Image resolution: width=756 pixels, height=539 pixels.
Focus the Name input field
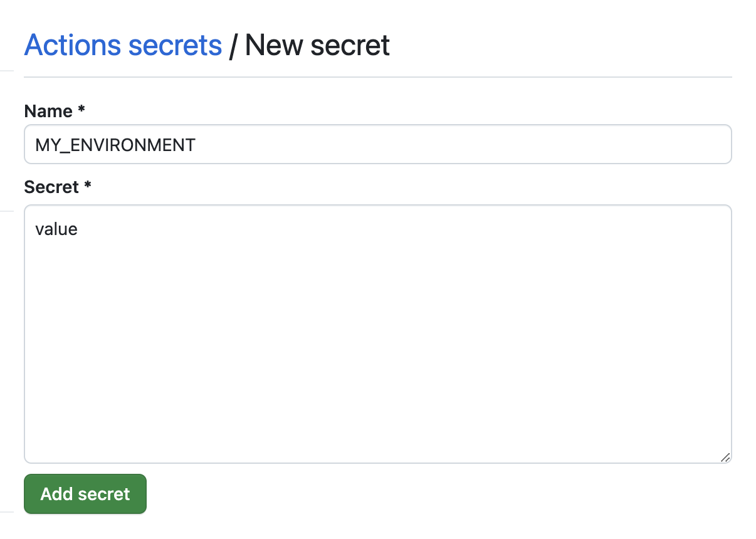[x=377, y=145]
